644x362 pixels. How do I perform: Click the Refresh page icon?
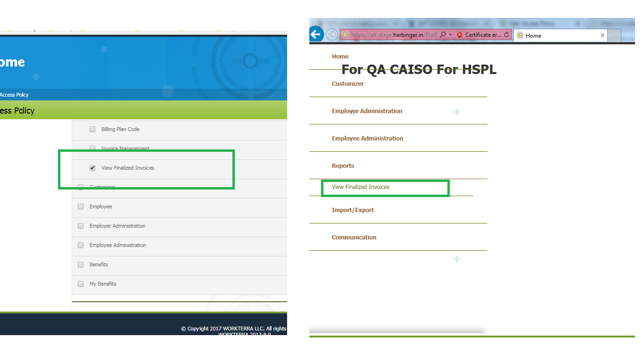pos(506,35)
